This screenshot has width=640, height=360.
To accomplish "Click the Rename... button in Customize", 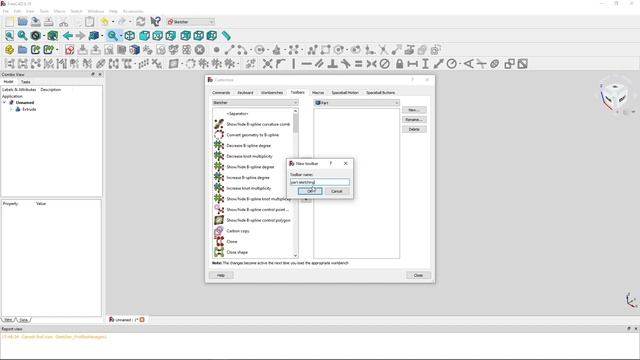I will tap(414, 120).
